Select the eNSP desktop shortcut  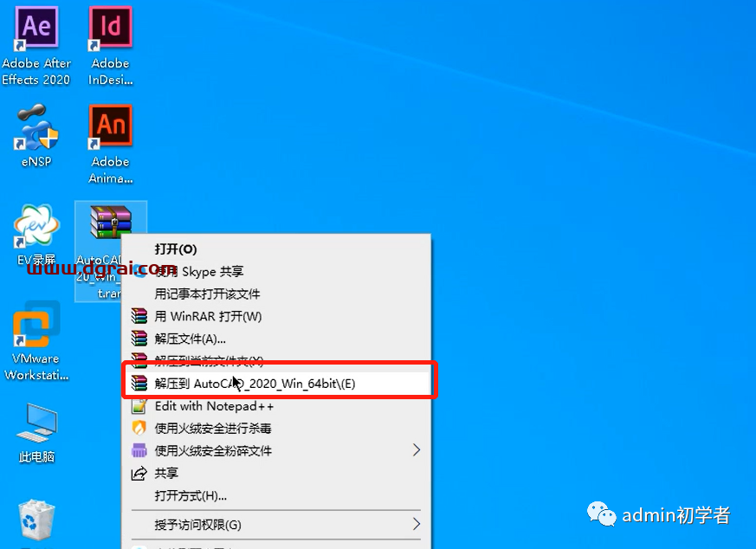tap(36, 136)
